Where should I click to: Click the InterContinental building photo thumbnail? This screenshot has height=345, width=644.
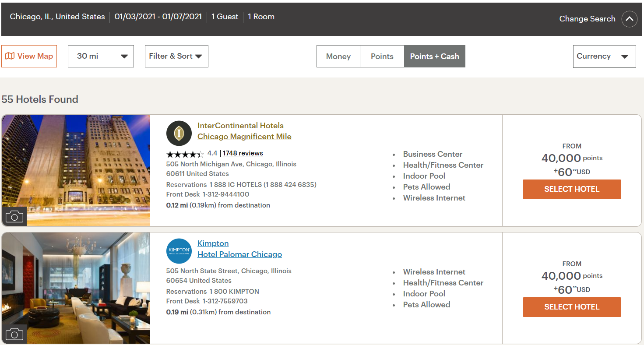click(76, 171)
